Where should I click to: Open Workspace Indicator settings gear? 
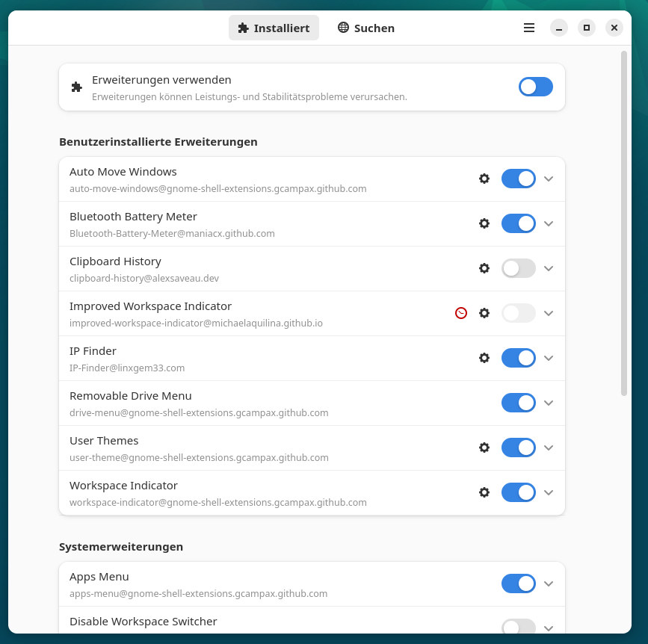coord(484,492)
